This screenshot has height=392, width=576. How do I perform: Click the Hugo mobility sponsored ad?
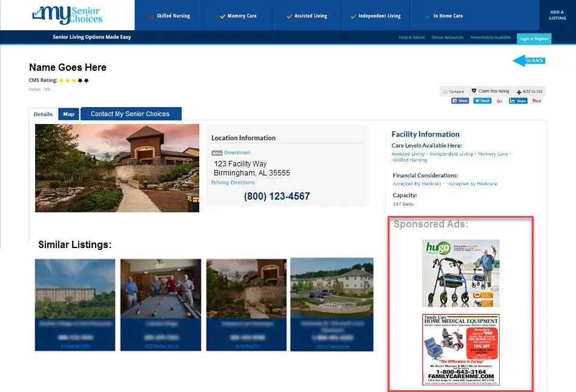pyautogui.click(x=461, y=273)
